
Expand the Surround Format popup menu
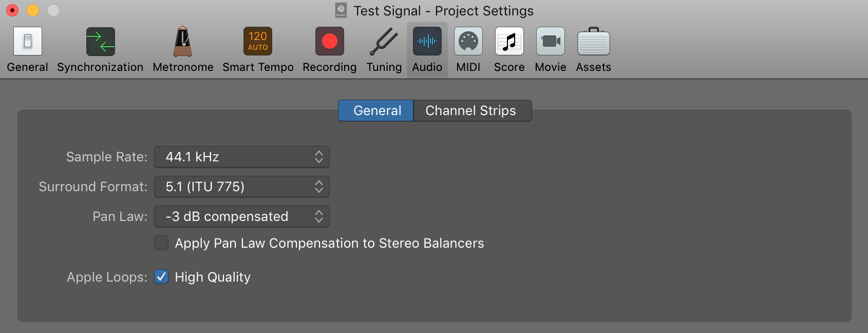[x=241, y=187]
